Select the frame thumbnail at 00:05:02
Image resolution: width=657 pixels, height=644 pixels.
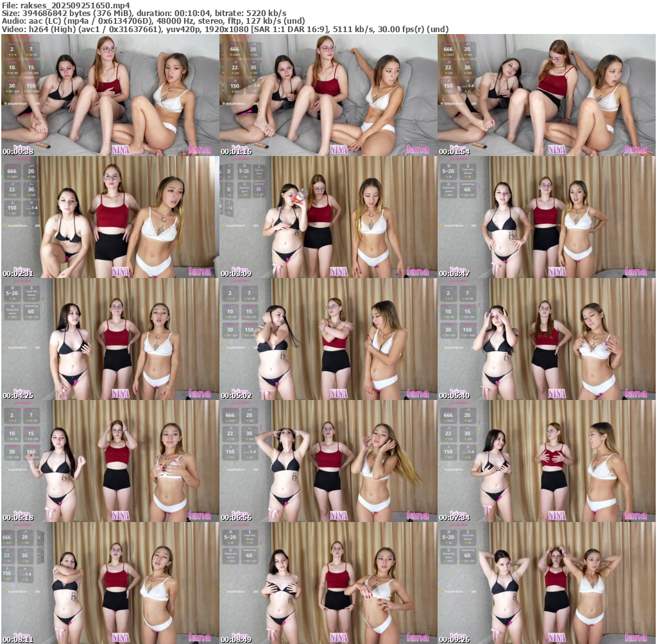[328, 339]
